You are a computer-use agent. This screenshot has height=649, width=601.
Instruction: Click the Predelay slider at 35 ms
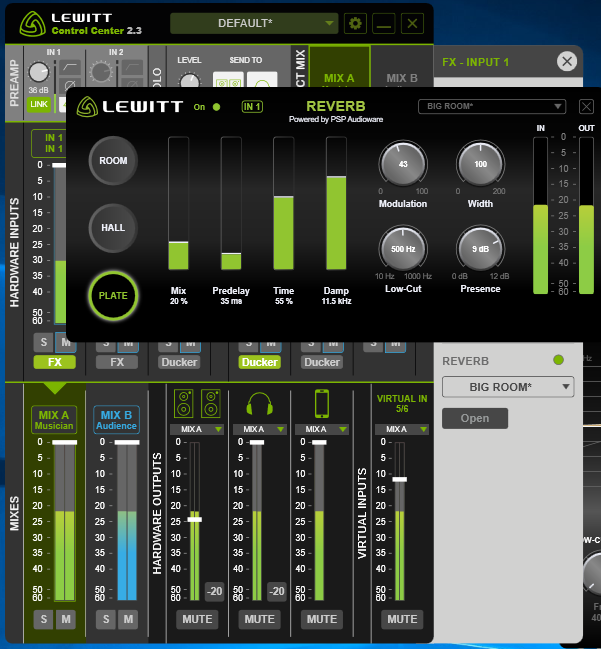click(231, 203)
